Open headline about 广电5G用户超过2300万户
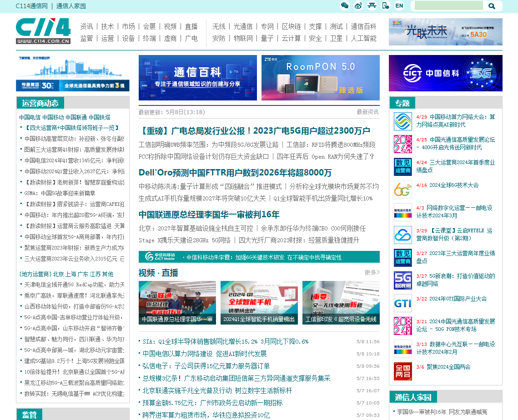Viewport: 518px width, 420px height. coord(254,131)
